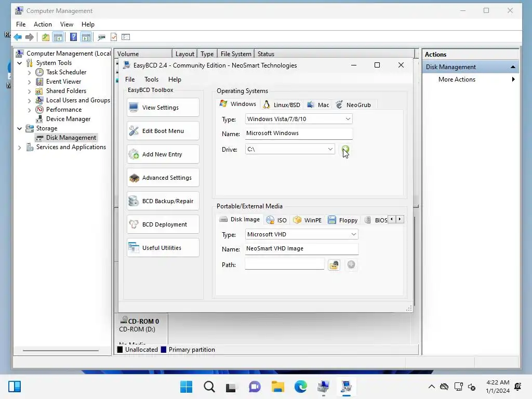This screenshot has width=532, height=399.
Task: Switch to the Mac operating system tab
Action: pyautogui.click(x=318, y=105)
